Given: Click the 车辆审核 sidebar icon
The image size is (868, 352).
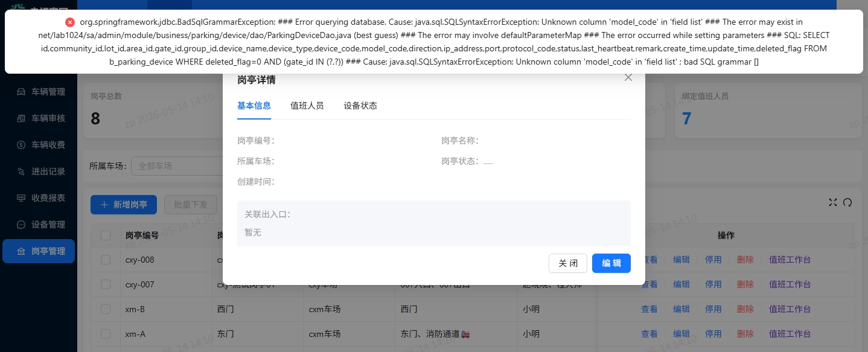Looking at the screenshot, I should pos(21,118).
